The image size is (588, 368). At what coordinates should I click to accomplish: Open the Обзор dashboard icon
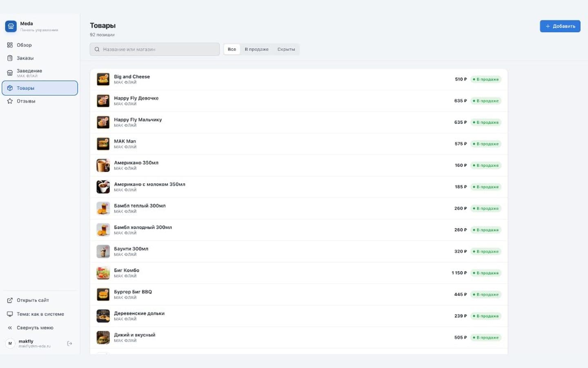(10, 45)
